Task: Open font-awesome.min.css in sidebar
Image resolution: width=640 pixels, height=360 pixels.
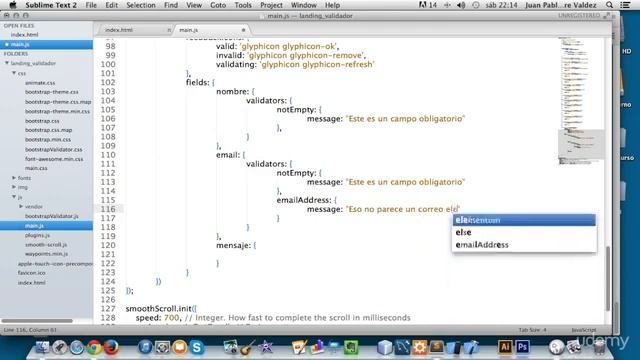Action: tap(54, 159)
